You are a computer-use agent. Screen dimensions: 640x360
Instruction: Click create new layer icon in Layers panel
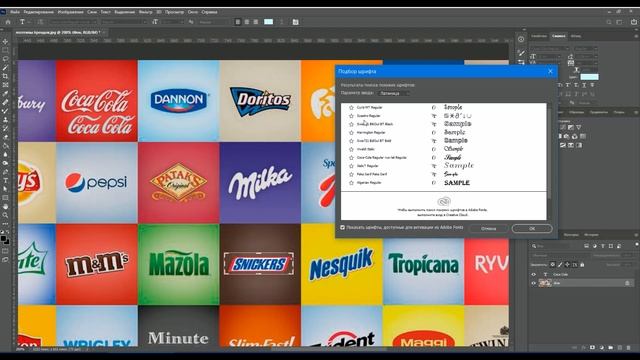(x=619, y=348)
